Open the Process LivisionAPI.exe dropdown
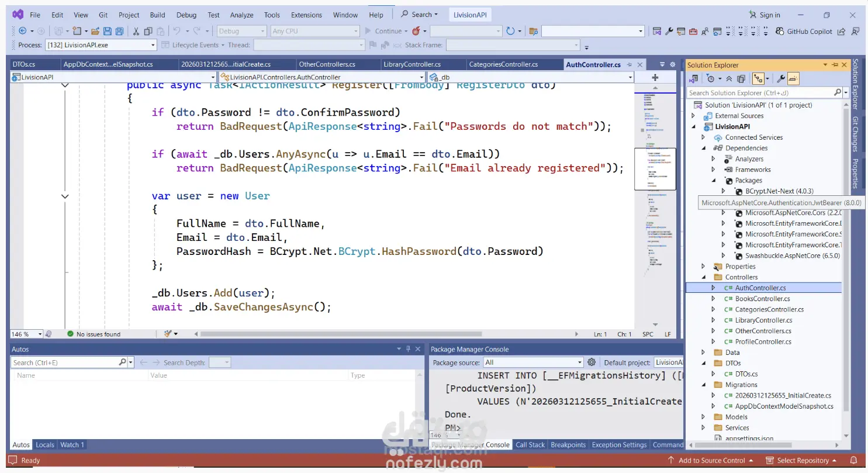868x473 pixels. tap(101, 45)
